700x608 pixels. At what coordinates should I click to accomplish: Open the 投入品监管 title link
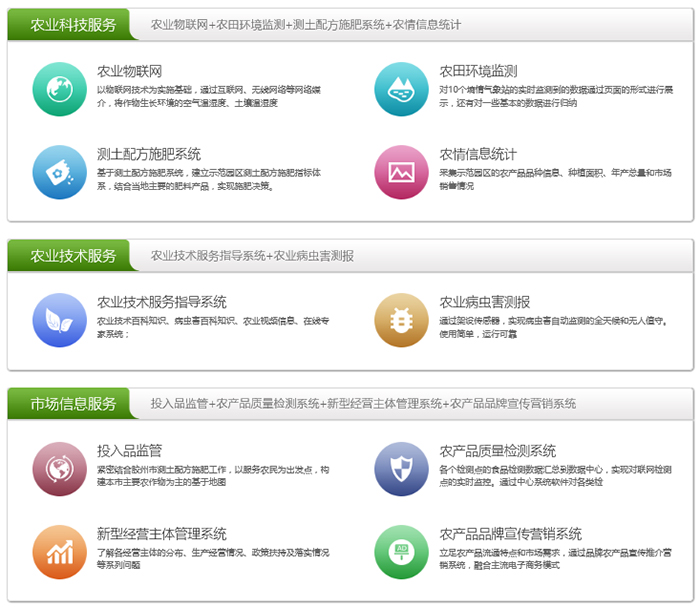click(129, 451)
